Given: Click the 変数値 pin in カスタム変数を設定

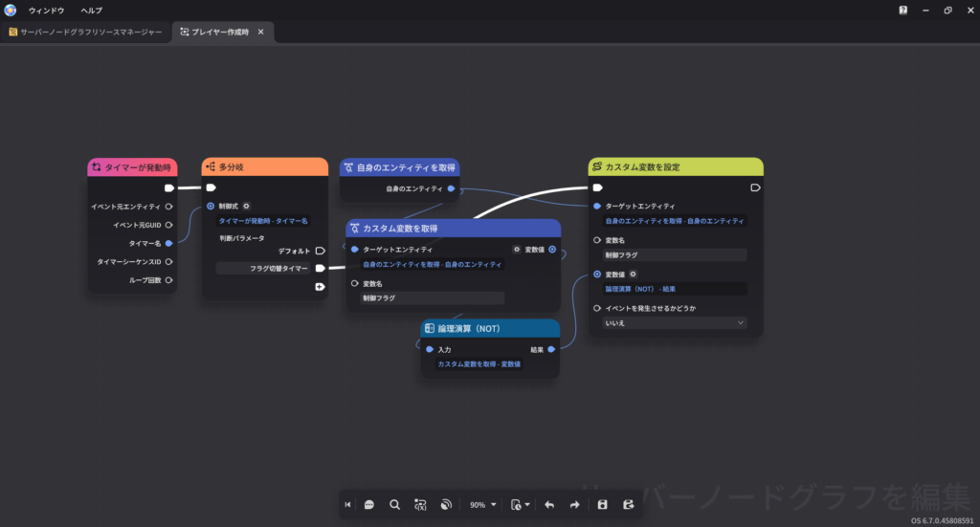Looking at the screenshot, I should click(x=597, y=274).
